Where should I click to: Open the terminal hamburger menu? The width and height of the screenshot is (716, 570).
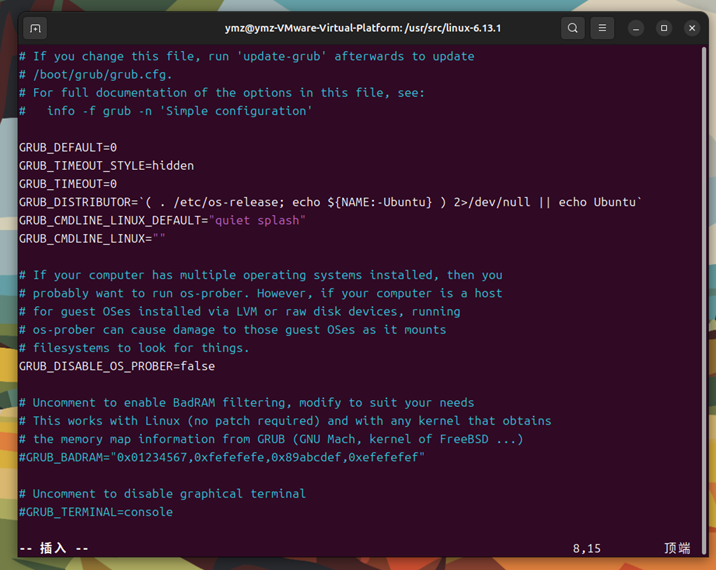coord(602,28)
